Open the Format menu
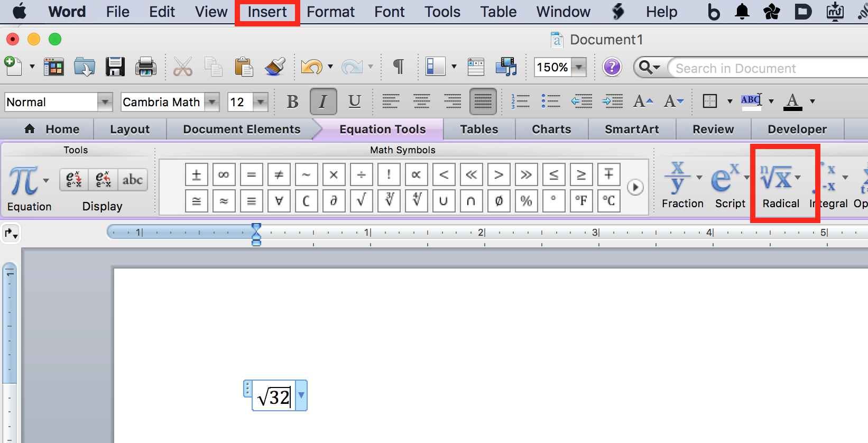 [331, 12]
